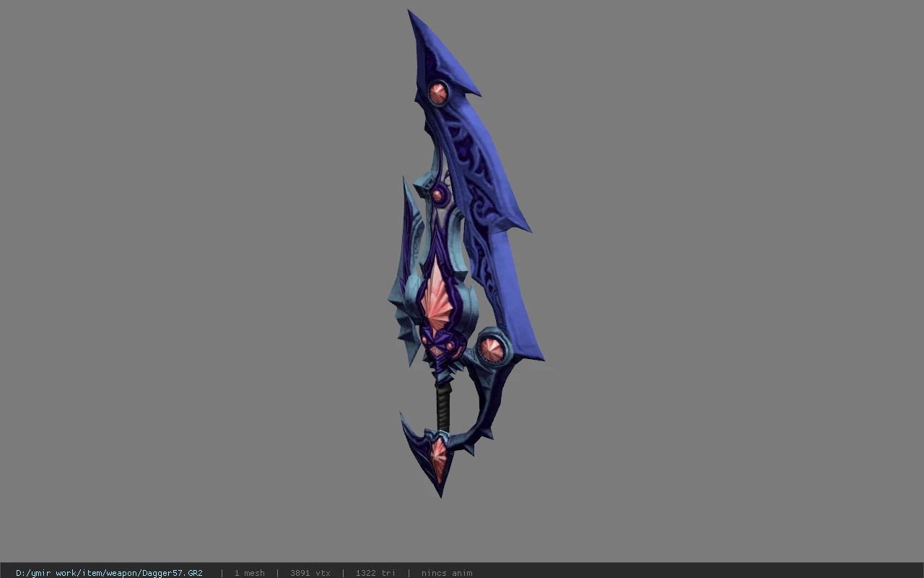The width and height of the screenshot is (924, 578).
Task: Click the file path D:/ymir work/item/weapon/Dagger57.GR2
Action: coord(109,573)
